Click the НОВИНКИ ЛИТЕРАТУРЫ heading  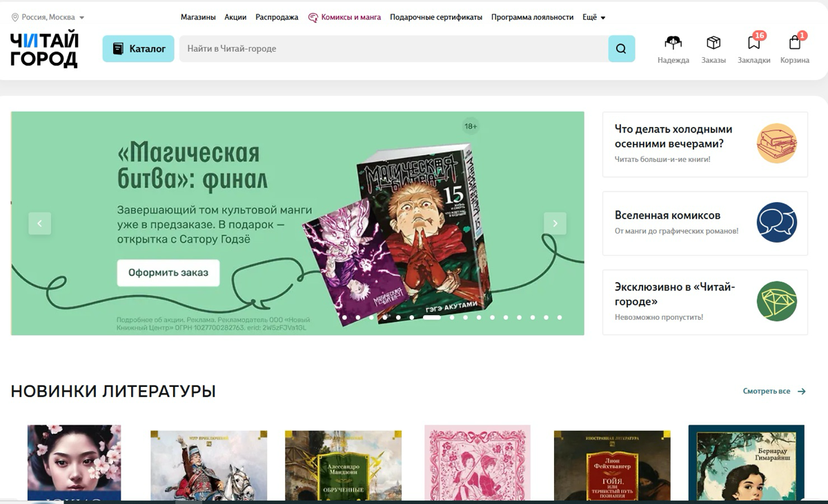click(113, 392)
